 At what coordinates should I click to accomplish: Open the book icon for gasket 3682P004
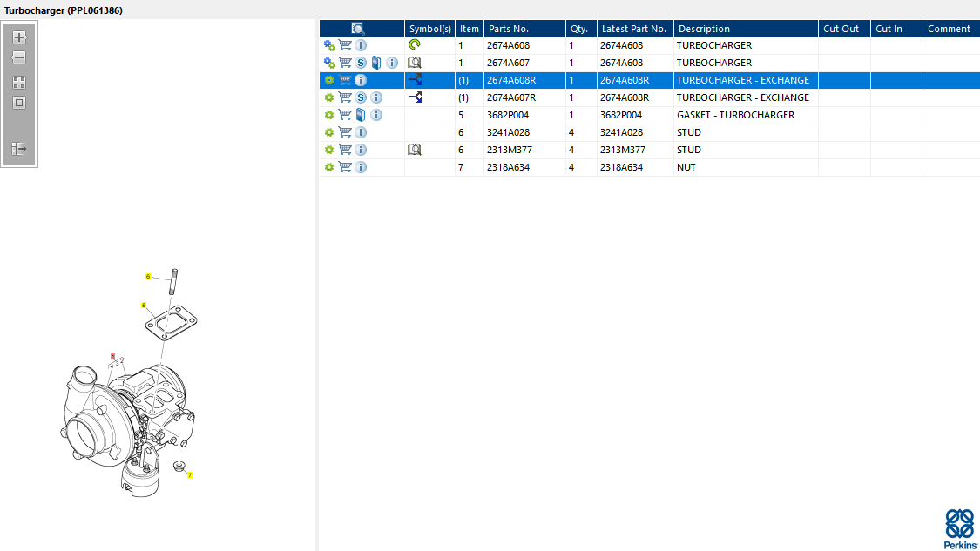pyautogui.click(x=361, y=115)
